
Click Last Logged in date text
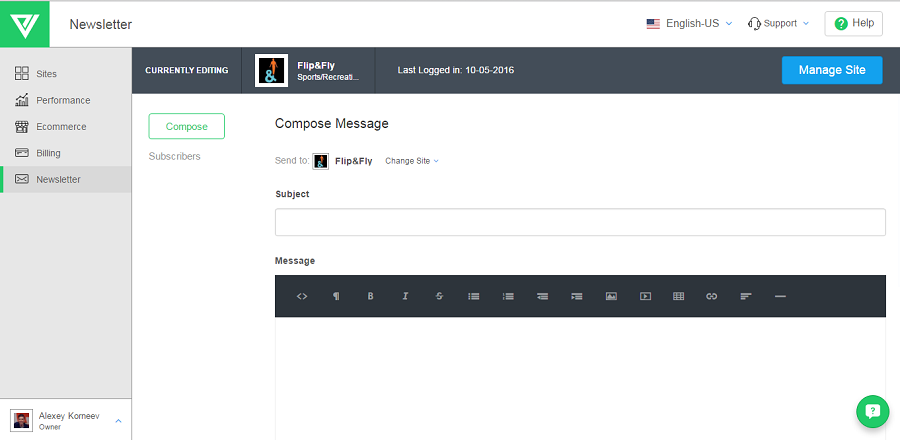(456, 70)
